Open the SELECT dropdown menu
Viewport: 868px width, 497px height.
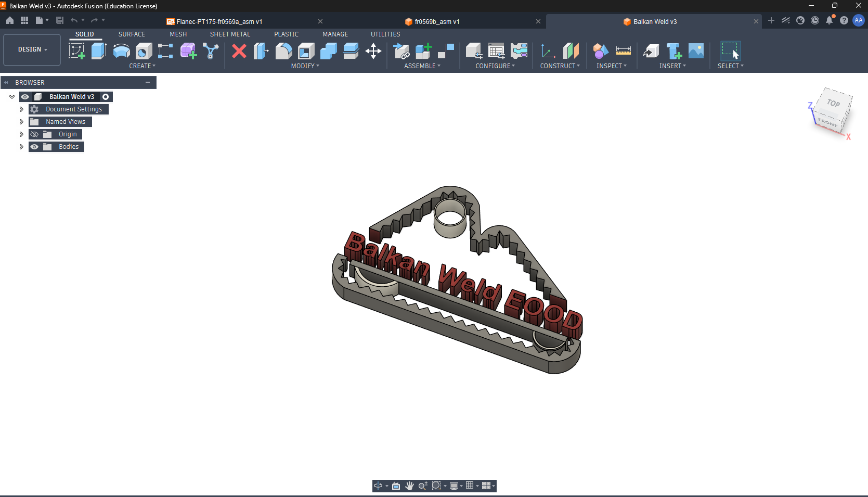point(731,66)
